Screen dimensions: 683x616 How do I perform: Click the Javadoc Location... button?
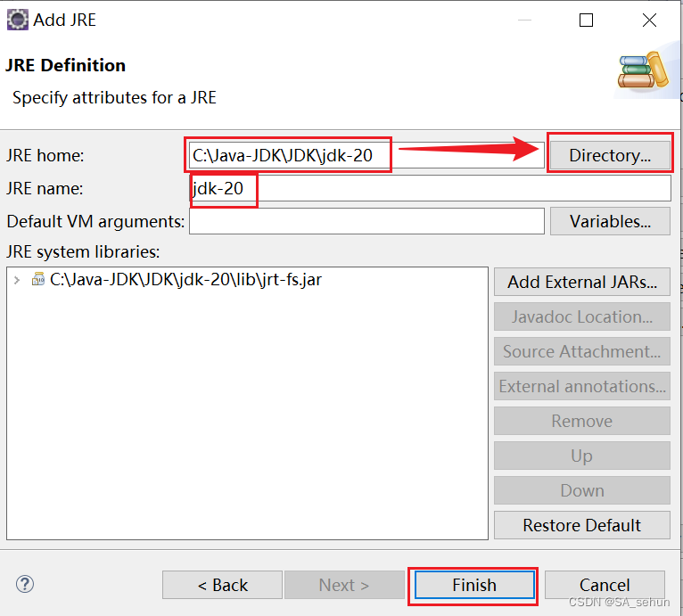(582, 316)
